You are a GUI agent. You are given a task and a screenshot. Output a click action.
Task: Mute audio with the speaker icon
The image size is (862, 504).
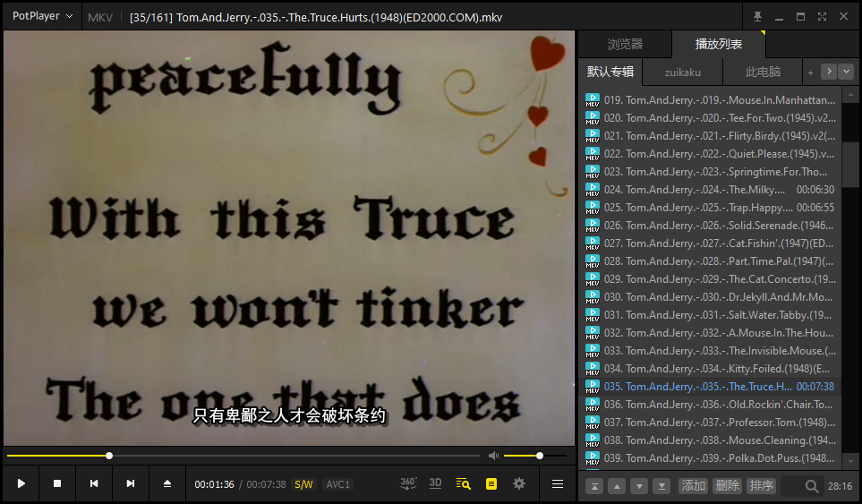(x=494, y=456)
